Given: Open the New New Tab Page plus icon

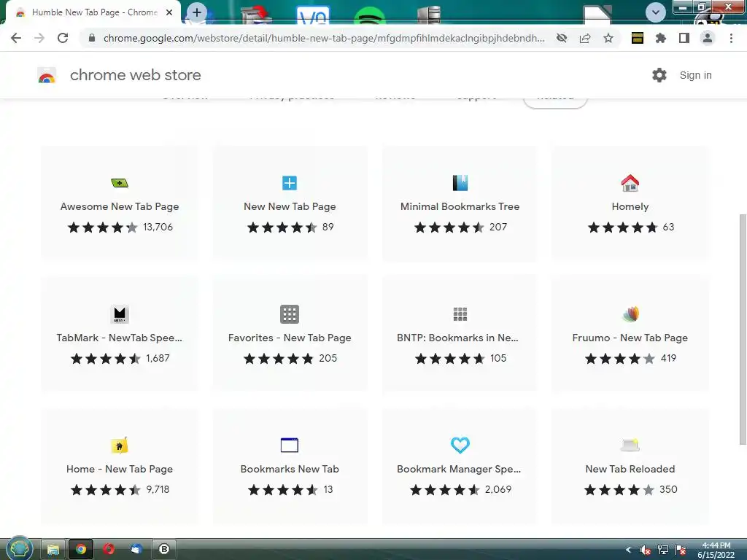Looking at the screenshot, I should (x=290, y=183).
